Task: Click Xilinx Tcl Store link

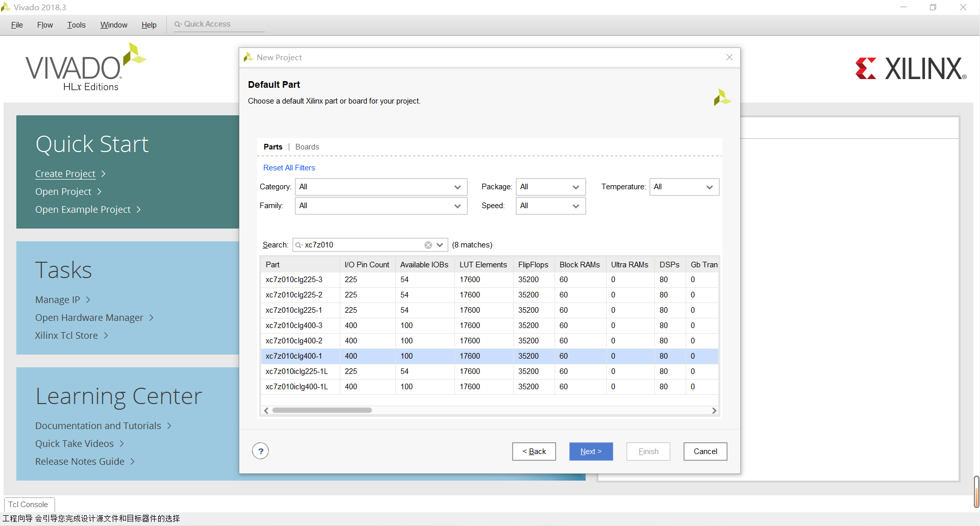Action: point(66,336)
